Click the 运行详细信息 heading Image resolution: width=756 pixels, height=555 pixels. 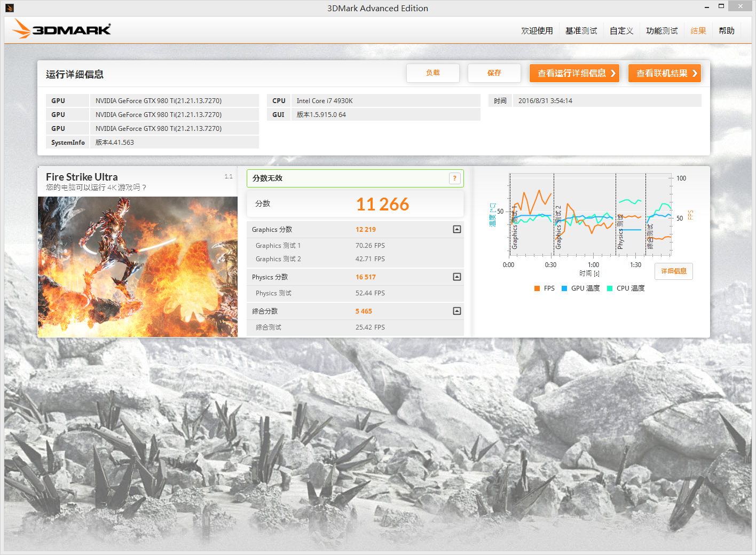point(75,74)
